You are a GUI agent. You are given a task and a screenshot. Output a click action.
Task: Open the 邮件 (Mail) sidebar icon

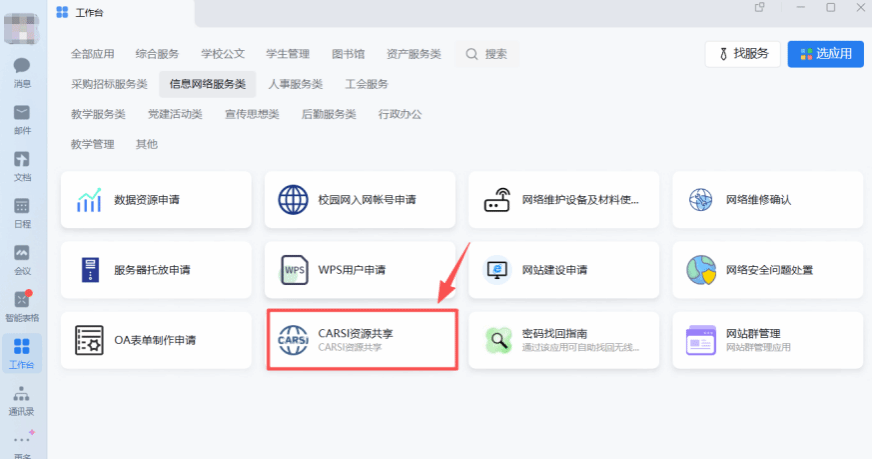click(22, 118)
